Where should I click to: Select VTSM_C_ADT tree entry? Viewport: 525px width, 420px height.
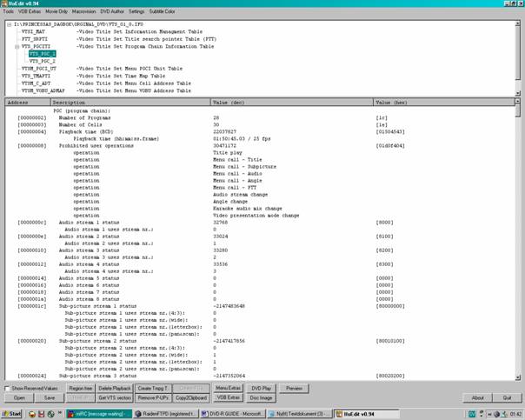point(36,83)
